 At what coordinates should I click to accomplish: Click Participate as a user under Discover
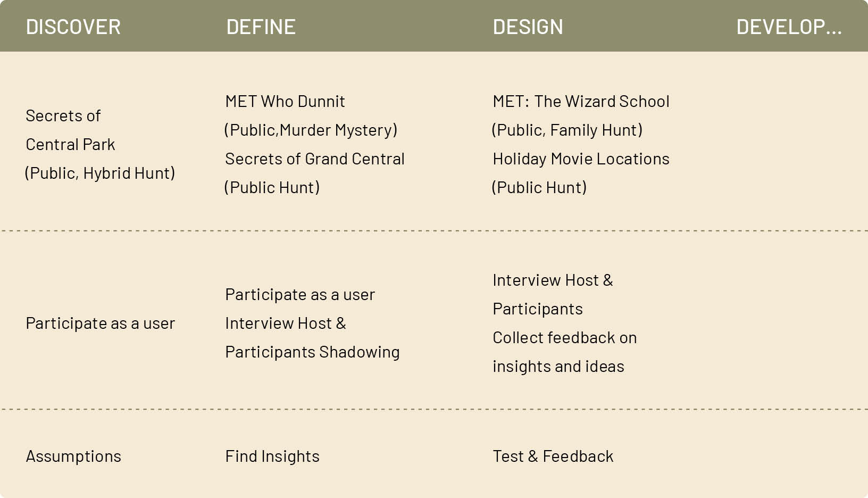pos(100,323)
